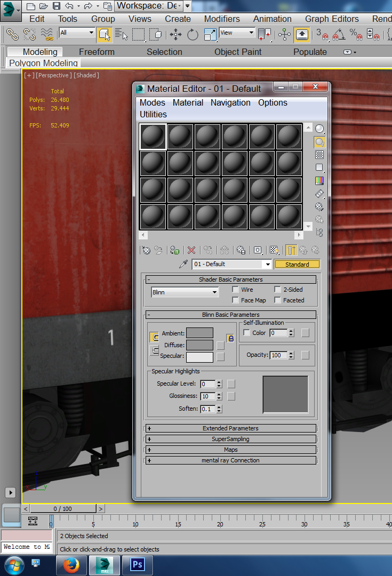The height and width of the screenshot is (576, 392).
Task: Click the Ambient color swatch
Action: 199,333
